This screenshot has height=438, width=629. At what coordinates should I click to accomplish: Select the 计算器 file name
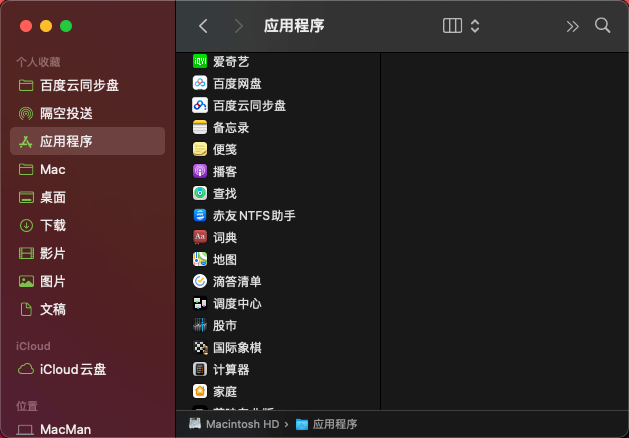[x=231, y=369]
